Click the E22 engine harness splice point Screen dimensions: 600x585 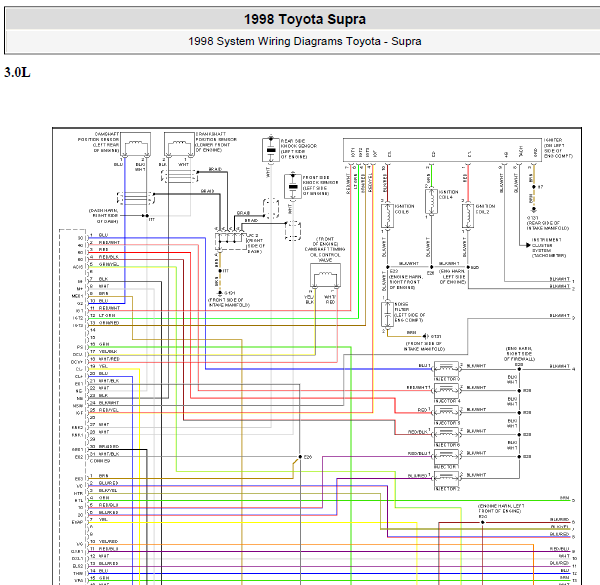[387, 267]
